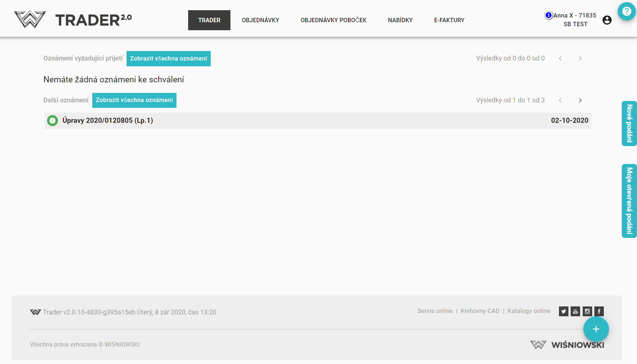Open the user account profile icon
The image size is (637, 364).
click(607, 20)
